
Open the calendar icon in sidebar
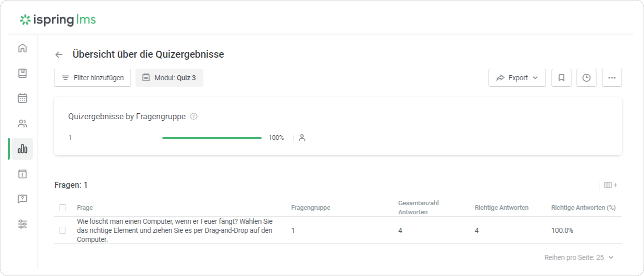pyautogui.click(x=22, y=98)
